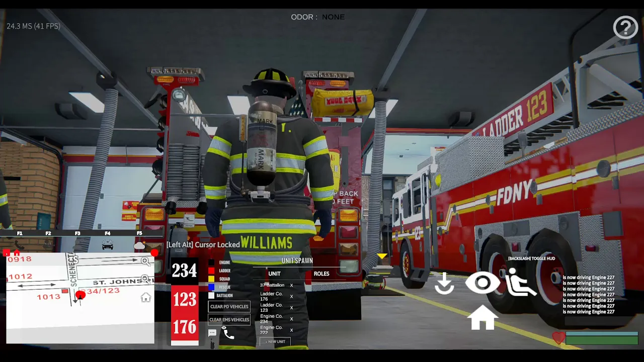
Task: Click the downward arrow crouch icon
Action: tap(444, 284)
